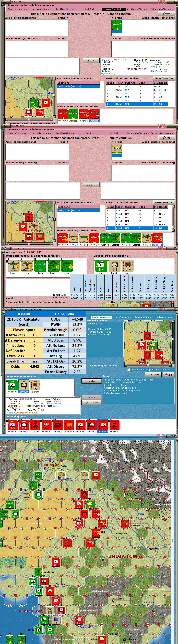
Task: Open Air-to-air Combat Chart in P-39Q window
Action: [164, 78]
